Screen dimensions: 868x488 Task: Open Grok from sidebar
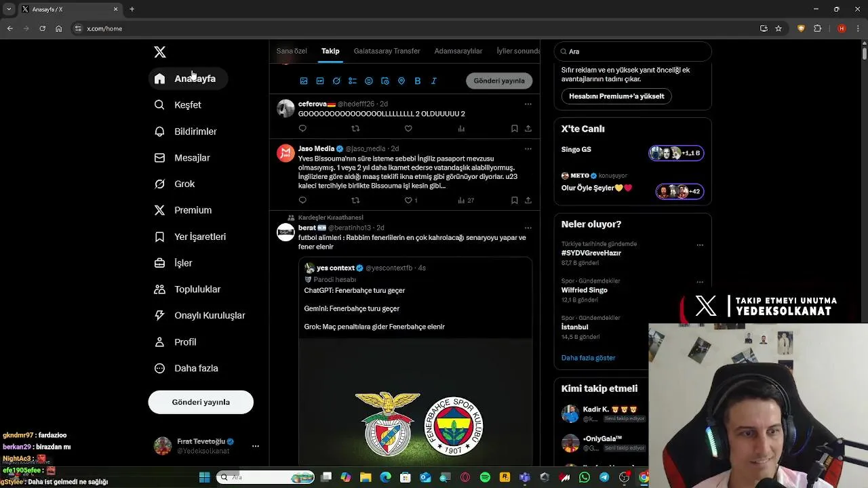[175, 184]
